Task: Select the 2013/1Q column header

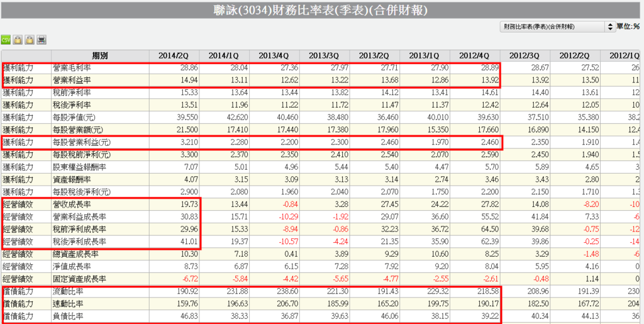Action: pyautogui.click(x=425, y=55)
